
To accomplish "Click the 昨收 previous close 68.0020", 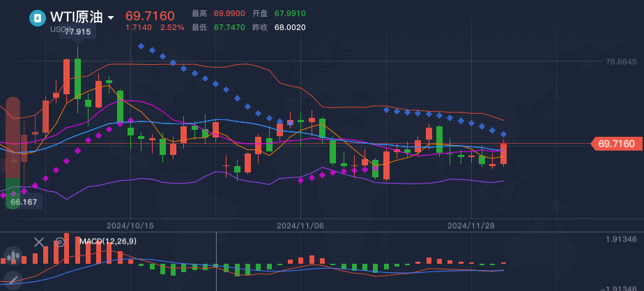I will point(290,27).
